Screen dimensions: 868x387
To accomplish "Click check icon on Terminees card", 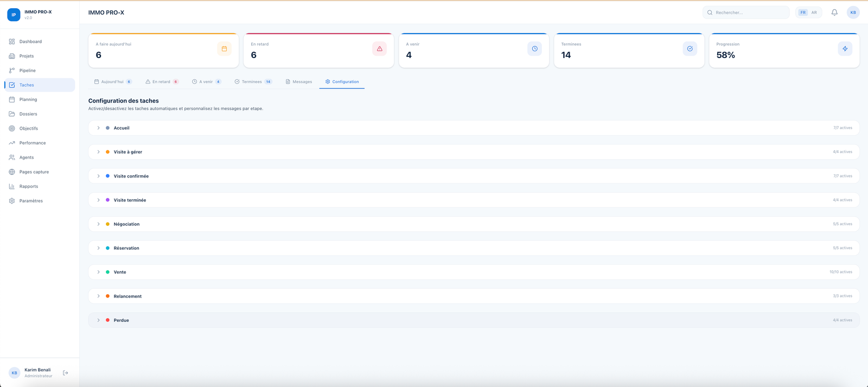I will pos(690,49).
